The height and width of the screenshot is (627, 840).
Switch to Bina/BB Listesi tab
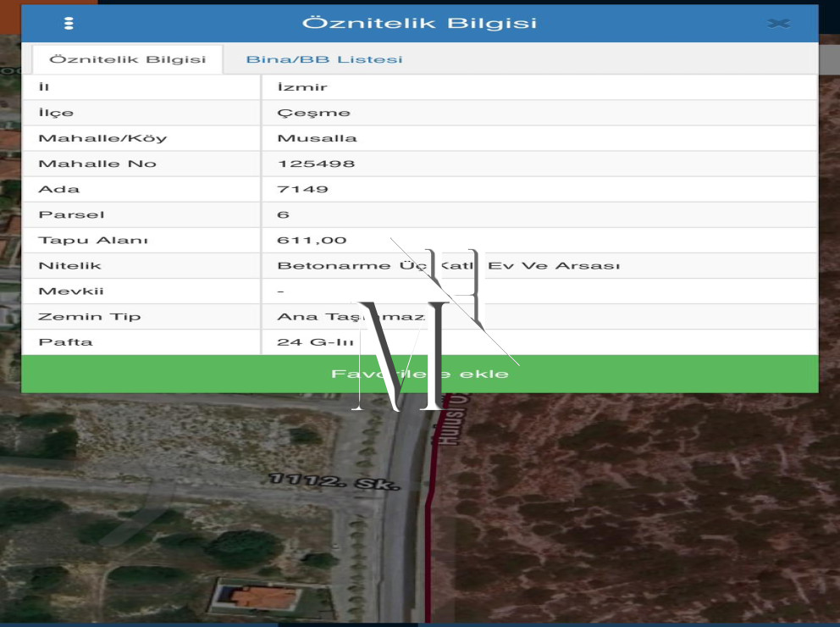point(324,59)
